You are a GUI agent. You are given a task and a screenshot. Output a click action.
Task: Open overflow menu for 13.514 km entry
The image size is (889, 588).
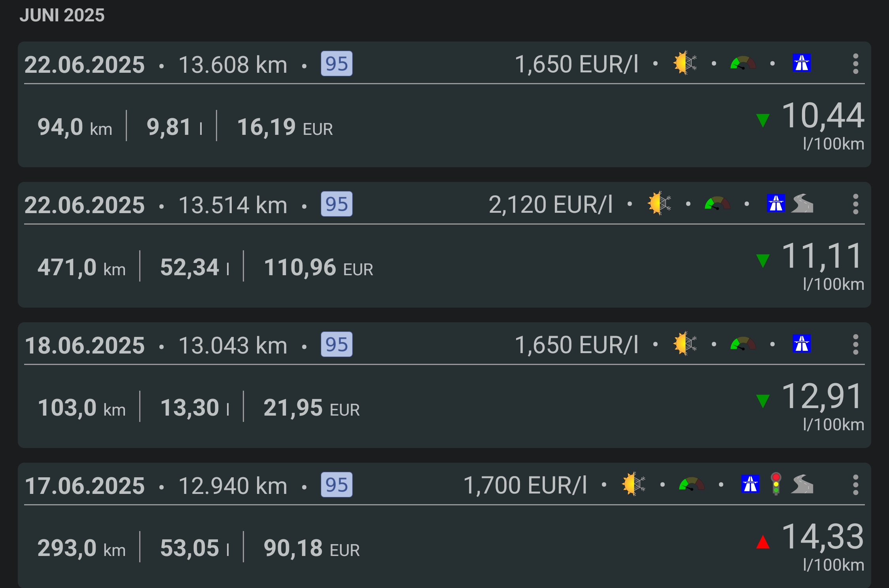[855, 204]
